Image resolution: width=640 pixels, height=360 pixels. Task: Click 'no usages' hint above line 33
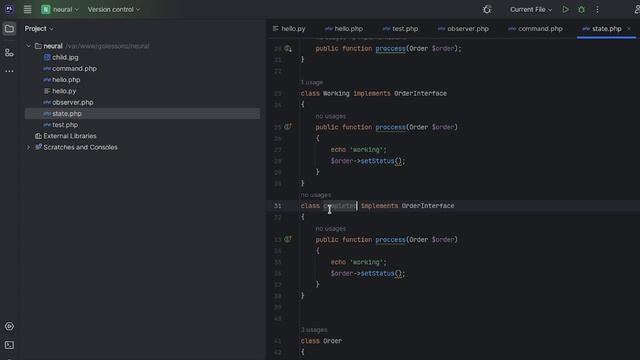[331, 229]
